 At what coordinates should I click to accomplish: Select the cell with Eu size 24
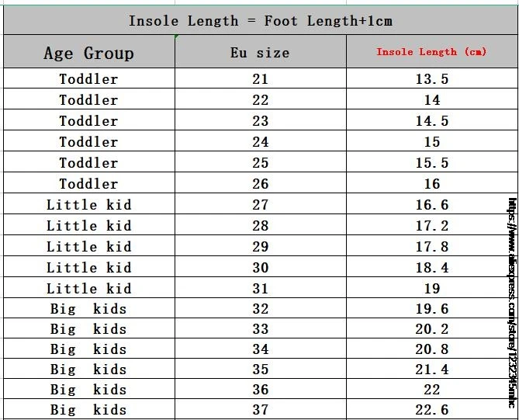click(x=261, y=141)
